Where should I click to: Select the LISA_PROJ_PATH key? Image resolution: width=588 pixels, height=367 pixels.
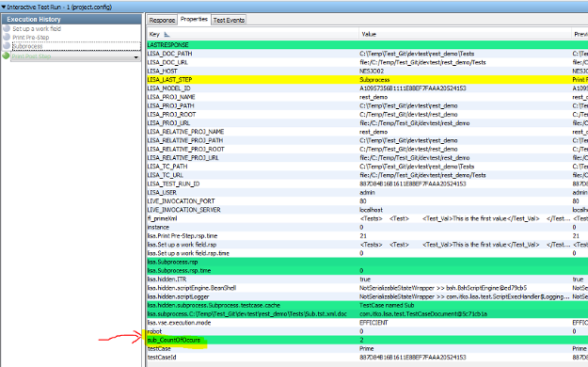pos(170,105)
